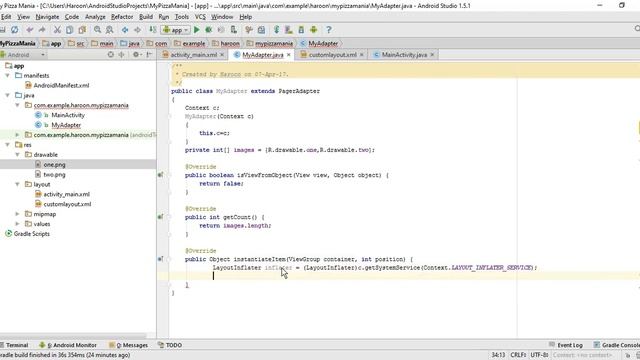Collapse the layout folder

[18, 184]
